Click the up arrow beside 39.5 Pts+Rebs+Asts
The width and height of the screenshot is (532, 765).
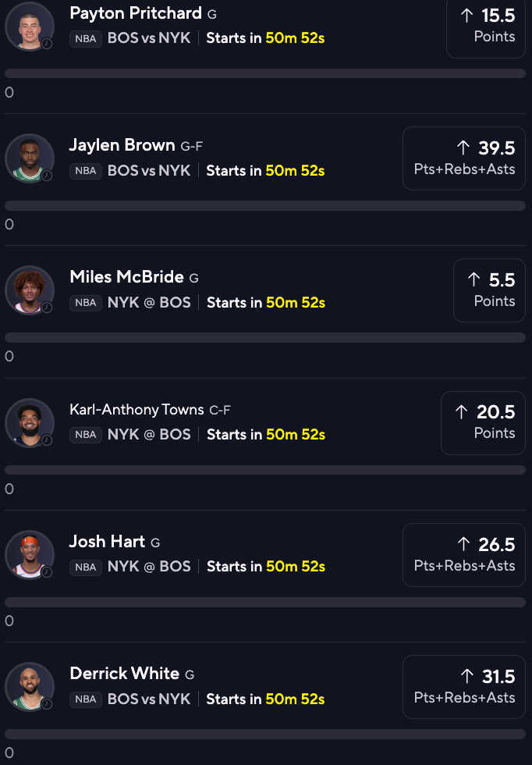[x=463, y=148]
